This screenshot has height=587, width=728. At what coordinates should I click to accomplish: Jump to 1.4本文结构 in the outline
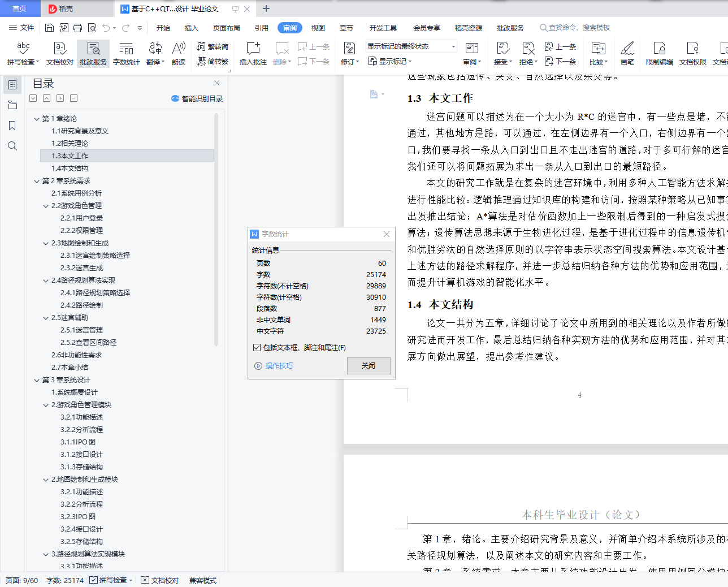pyautogui.click(x=70, y=169)
